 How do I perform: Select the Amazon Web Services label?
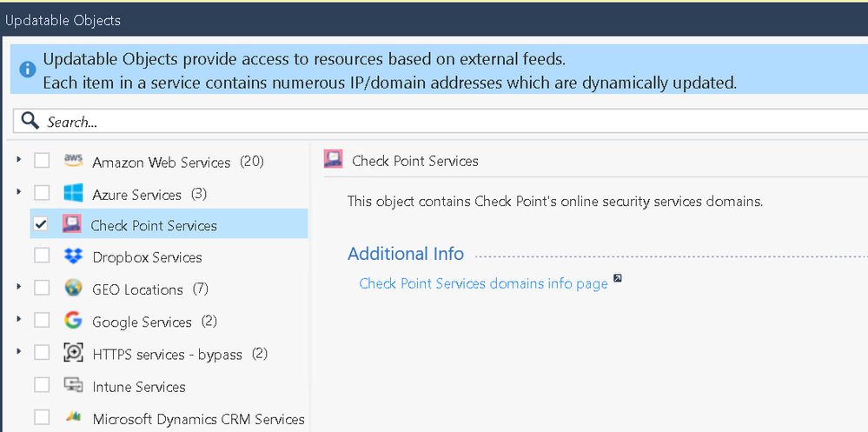point(161,163)
